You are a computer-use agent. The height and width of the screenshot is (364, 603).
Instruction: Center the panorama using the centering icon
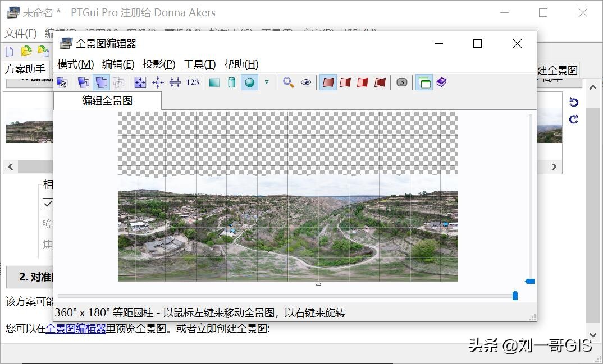157,82
